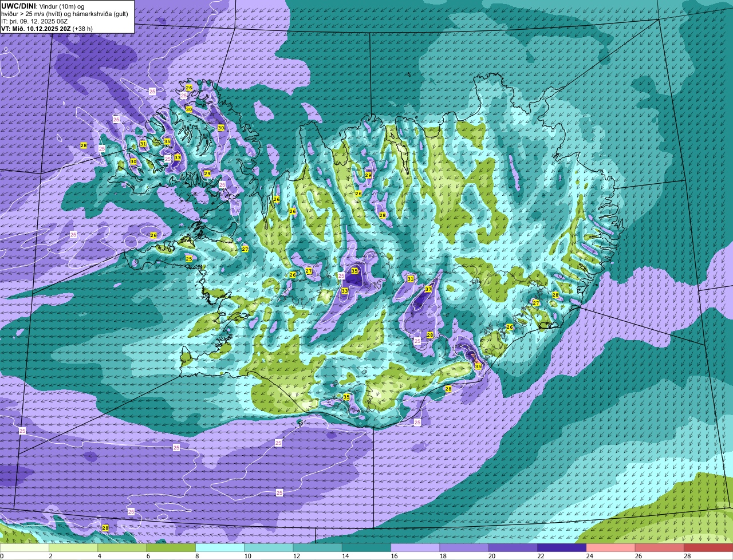Click the yellow 37 gust label

(x=428, y=290)
